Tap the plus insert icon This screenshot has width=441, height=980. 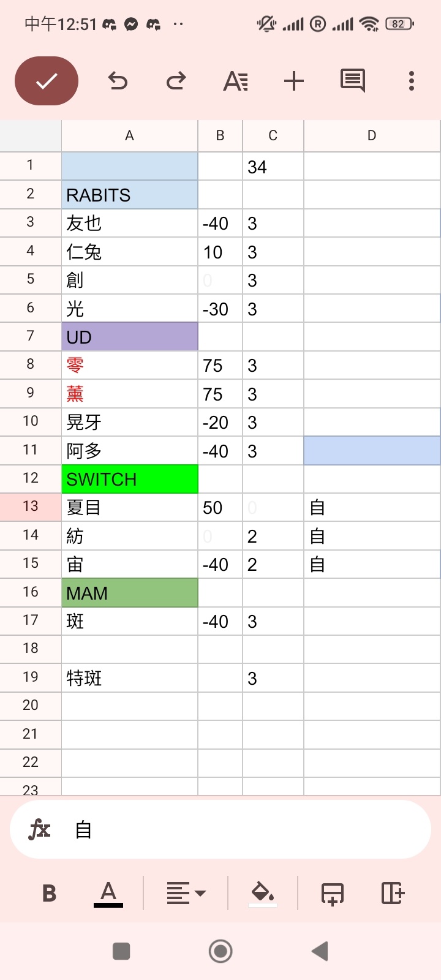click(x=294, y=81)
